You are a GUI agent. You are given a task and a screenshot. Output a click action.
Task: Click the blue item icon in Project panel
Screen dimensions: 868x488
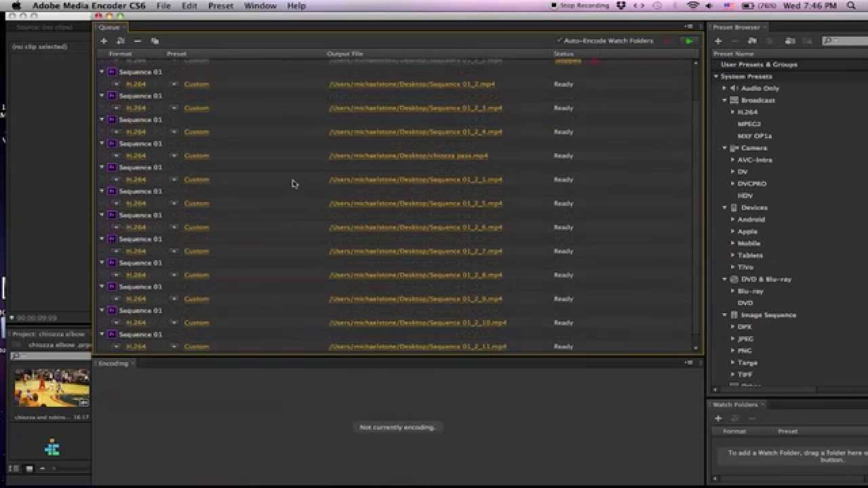coord(52,448)
